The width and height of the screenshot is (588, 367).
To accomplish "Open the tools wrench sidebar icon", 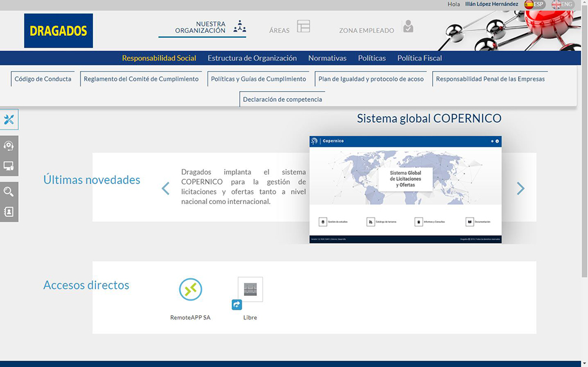I will click(x=9, y=119).
